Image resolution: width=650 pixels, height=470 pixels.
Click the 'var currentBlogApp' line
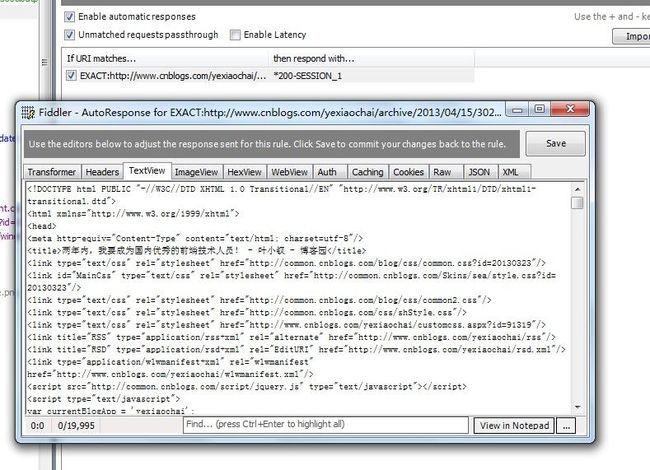(111, 411)
